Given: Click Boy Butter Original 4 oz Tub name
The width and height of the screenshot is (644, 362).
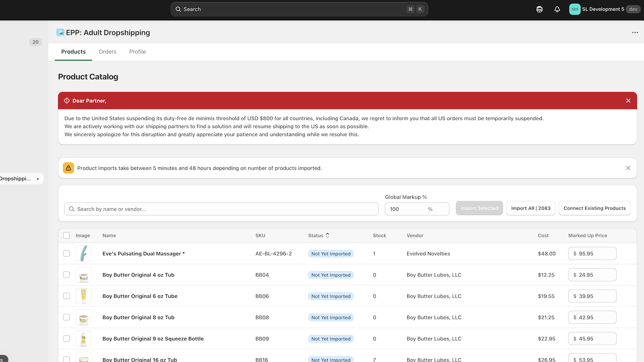Looking at the screenshot, I should click(138, 275).
